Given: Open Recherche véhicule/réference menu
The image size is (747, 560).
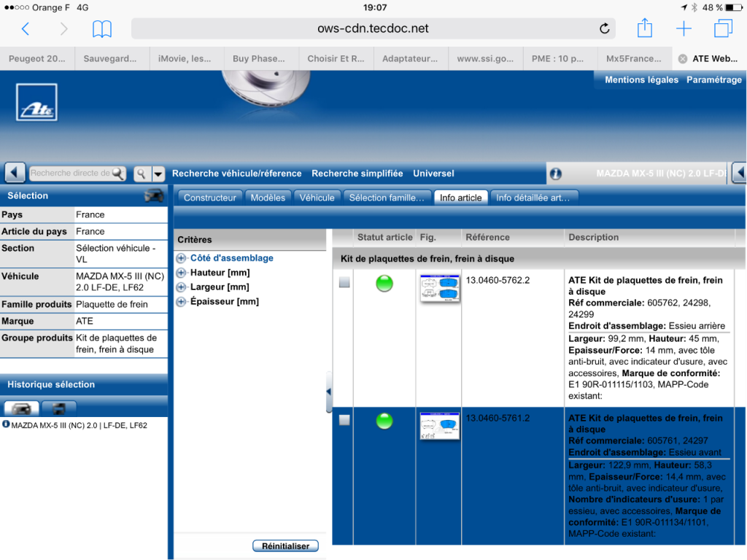Looking at the screenshot, I should 237,174.
